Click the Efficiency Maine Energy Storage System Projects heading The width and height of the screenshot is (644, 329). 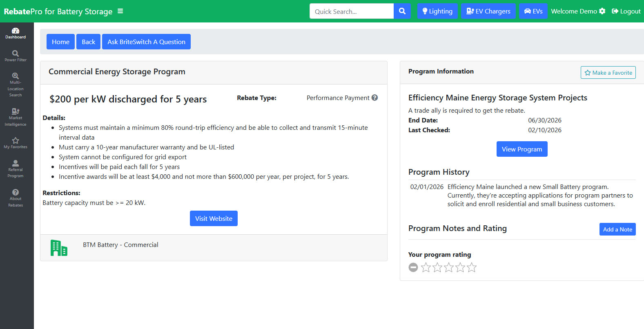click(x=498, y=98)
